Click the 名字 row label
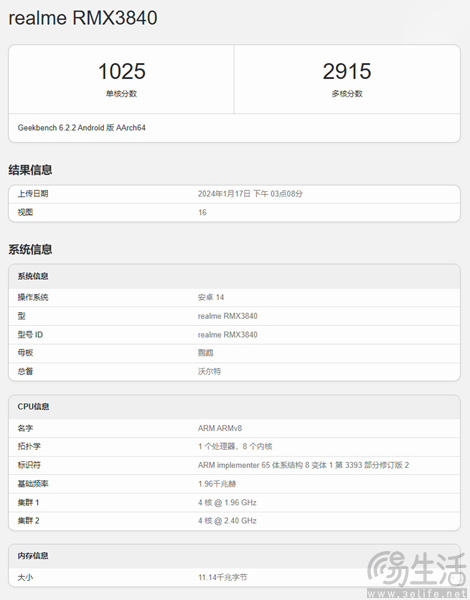 point(25,428)
